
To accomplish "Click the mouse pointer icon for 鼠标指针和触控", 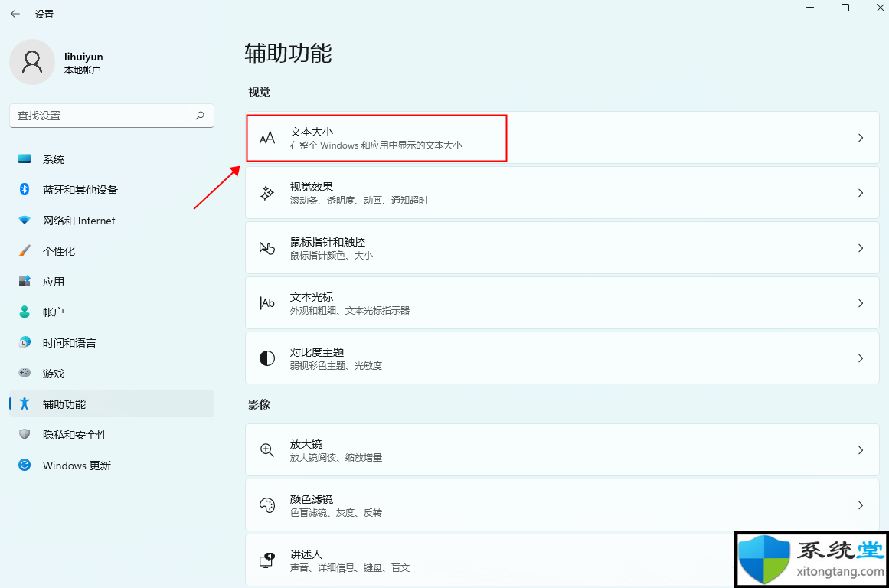I will tap(267, 248).
